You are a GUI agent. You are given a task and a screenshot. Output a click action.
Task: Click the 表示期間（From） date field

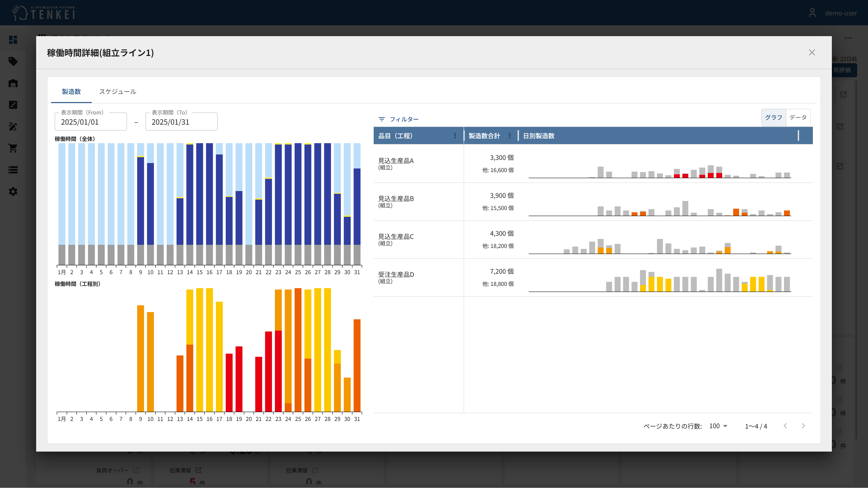click(91, 122)
